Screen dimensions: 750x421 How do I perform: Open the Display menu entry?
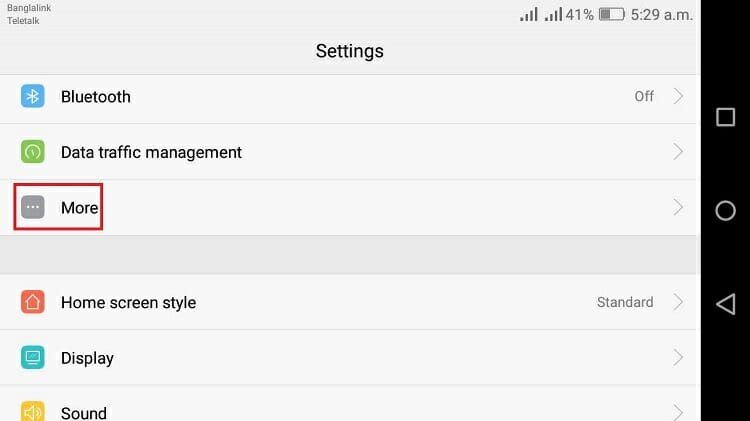(x=348, y=357)
